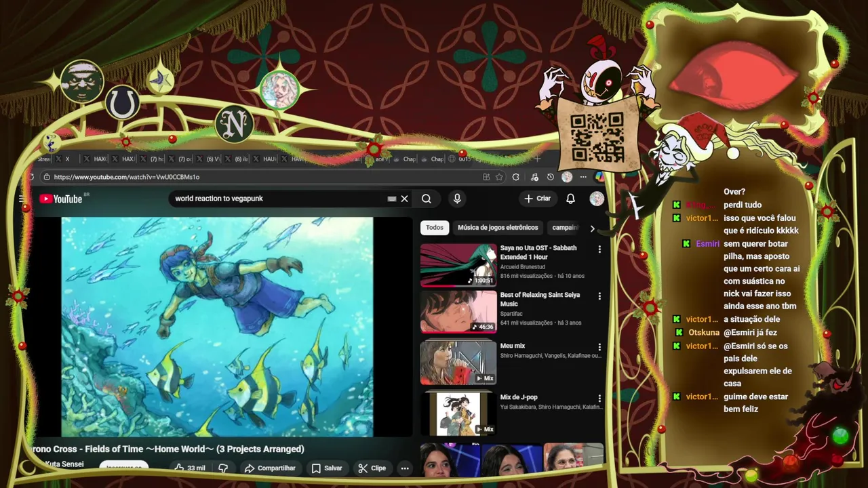Open the Salvar save-to-playlist button

[327, 468]
